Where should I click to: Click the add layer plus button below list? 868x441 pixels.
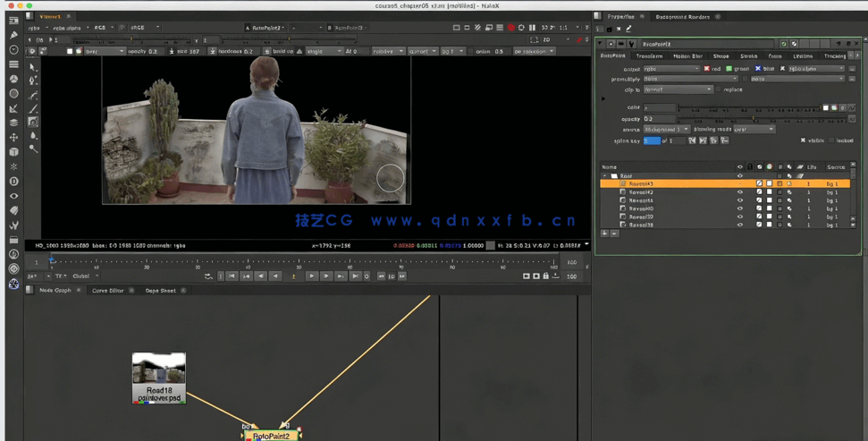click(x=605, y=233)
